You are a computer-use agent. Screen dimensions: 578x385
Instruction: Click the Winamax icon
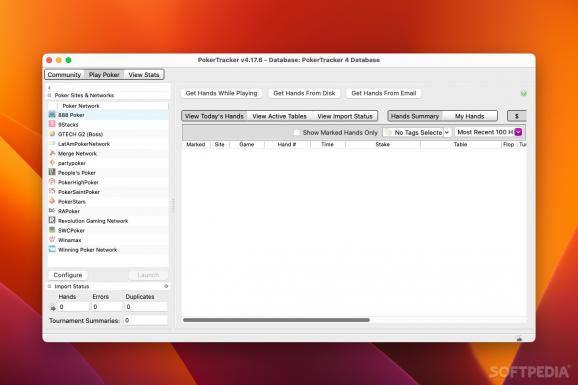(x=52, y=240)
